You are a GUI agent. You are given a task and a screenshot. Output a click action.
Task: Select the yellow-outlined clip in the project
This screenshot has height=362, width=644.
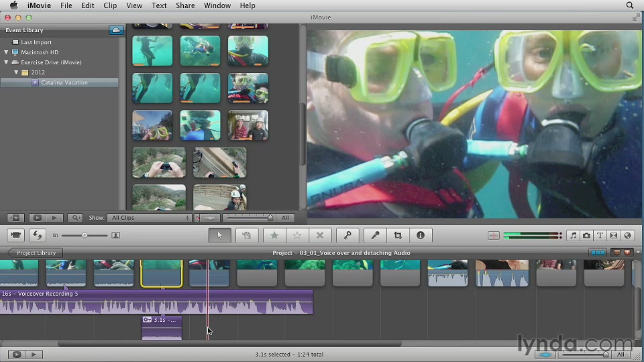(162, 274)
